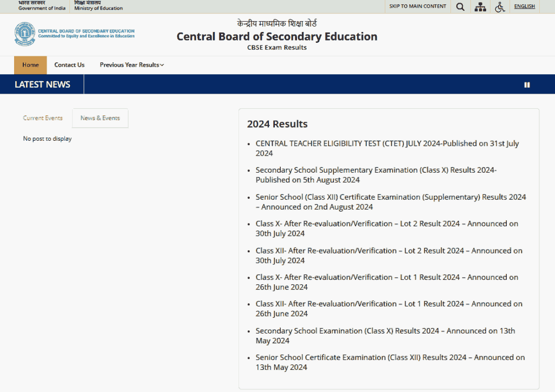
Task: Click the Hindi board name heading
Action: (277, 24)
